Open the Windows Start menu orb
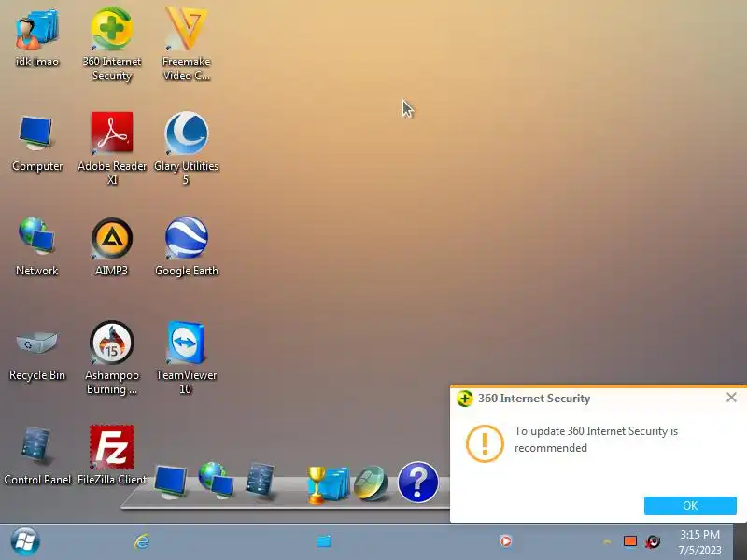This screenshot has width=747, height=560. 25,541
